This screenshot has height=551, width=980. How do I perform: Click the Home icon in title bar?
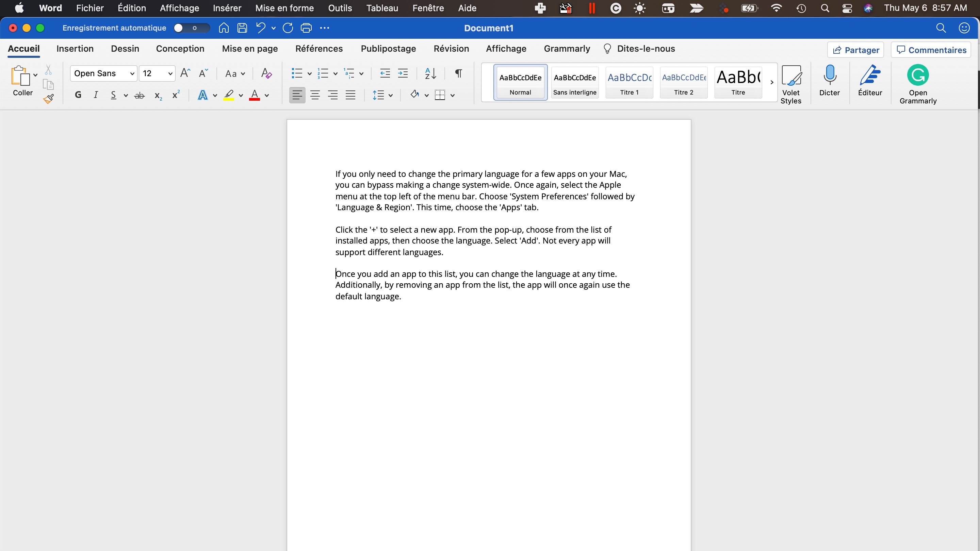(x=224, y=28)
